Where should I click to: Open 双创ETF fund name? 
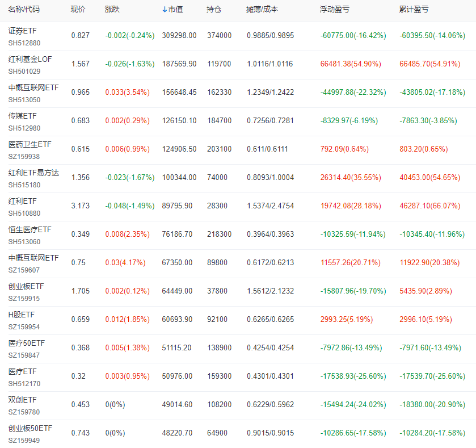[23, 400]
